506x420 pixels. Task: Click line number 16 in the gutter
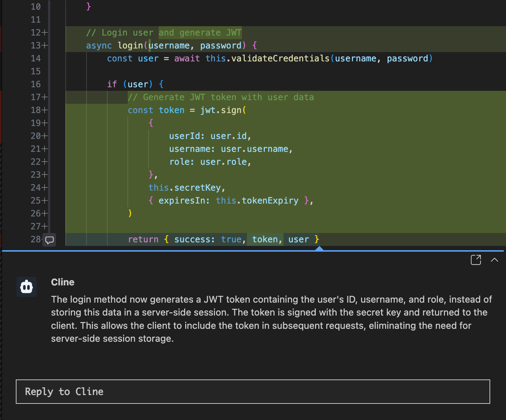point(36,84)
